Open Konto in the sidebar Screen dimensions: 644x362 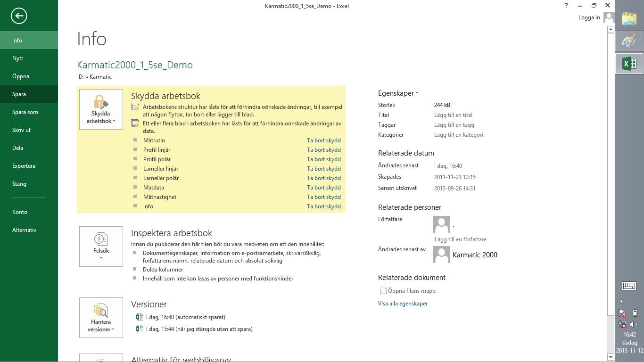tap(29, 212)
